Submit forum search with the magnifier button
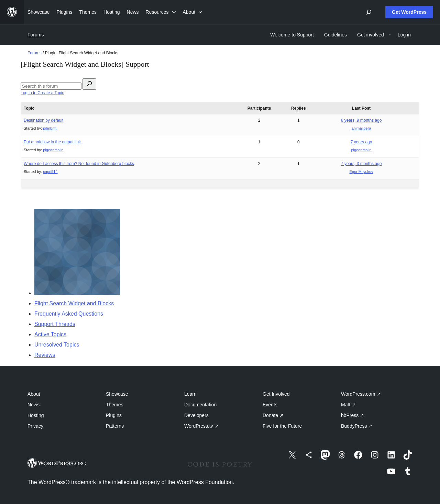This screenshot has height=504, width=440. tap(89, 84)
